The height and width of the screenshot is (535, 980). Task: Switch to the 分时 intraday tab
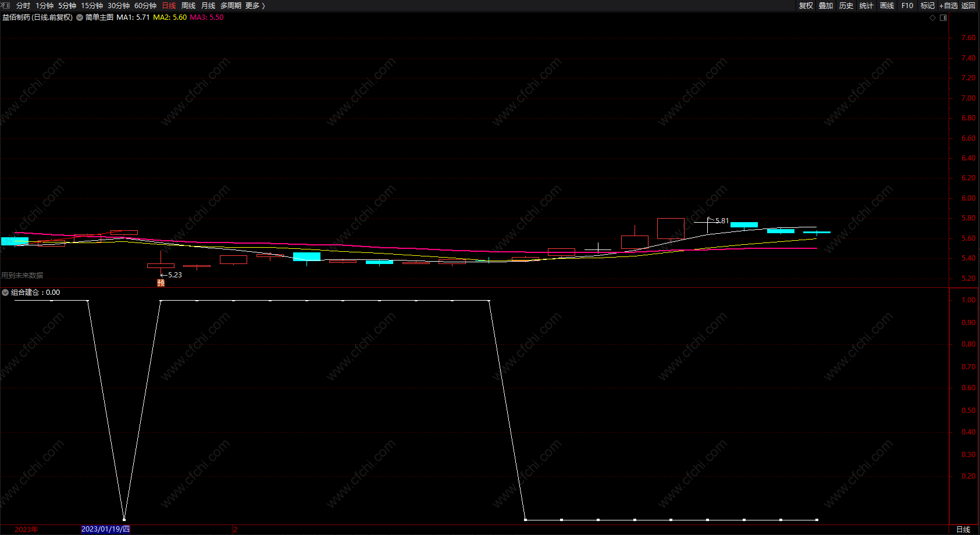coord(23,6)
